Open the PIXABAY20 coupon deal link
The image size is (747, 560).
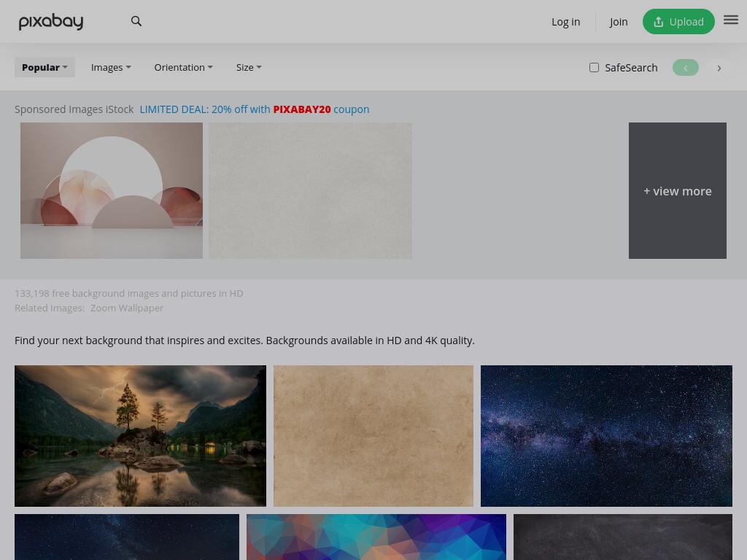pos(255,109)
